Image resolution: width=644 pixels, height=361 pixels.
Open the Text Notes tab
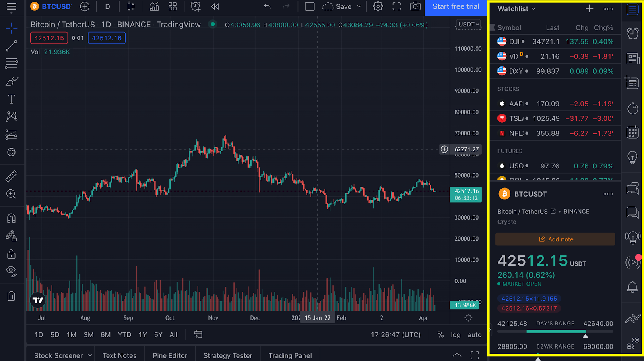tap(120, 355)
